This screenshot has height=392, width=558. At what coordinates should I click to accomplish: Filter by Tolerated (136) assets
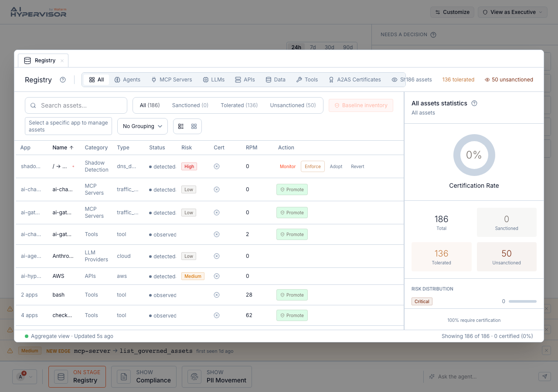pyautogui.click(x=239, y=105)
